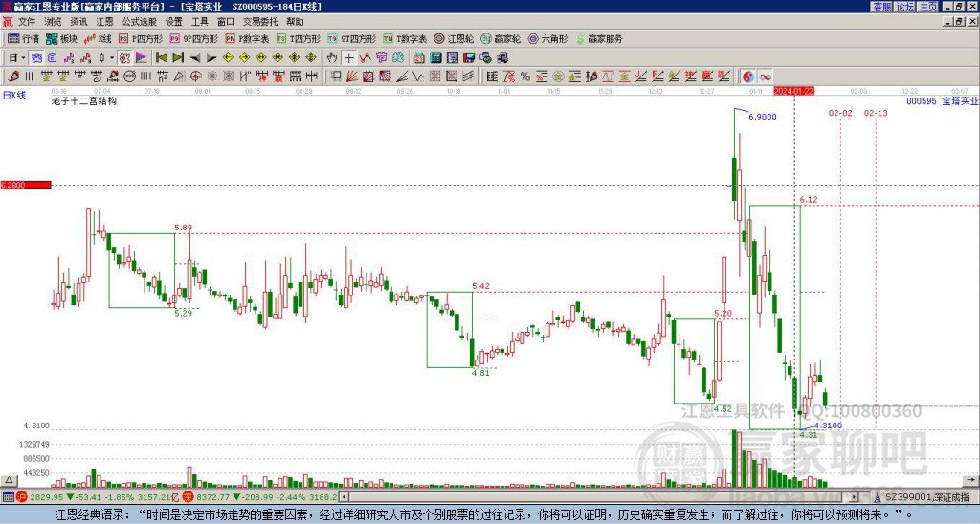
Task: Click the 论坛 forum button
Action: tap(904, 7)
